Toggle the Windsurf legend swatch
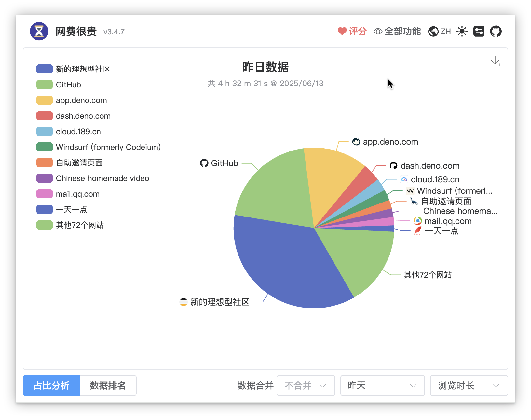531x420 pixels. click(x=45, y=147)
